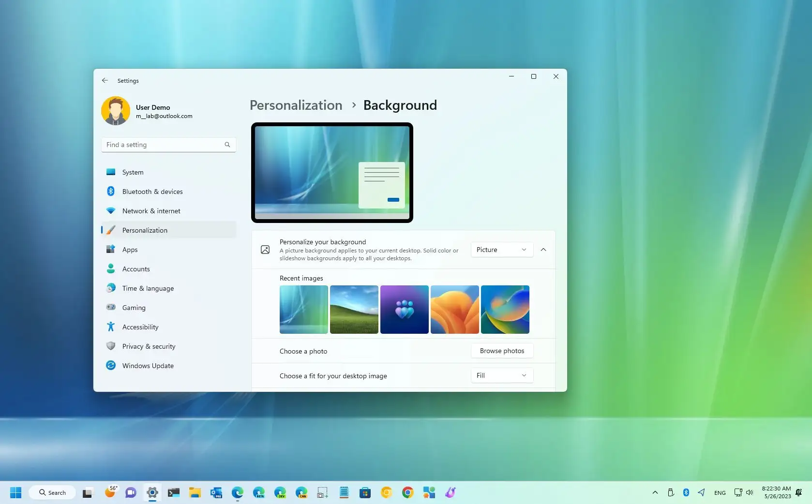
Task: Open Microsoft Edge stable from taskbar
Action: pyautogui.click(x=237, y=493)
